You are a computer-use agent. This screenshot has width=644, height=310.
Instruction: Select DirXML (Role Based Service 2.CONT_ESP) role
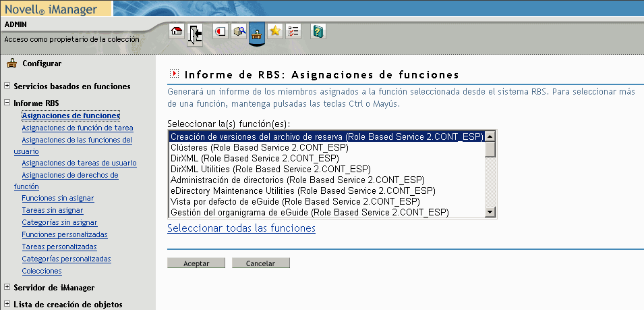[x=326, y=158]
